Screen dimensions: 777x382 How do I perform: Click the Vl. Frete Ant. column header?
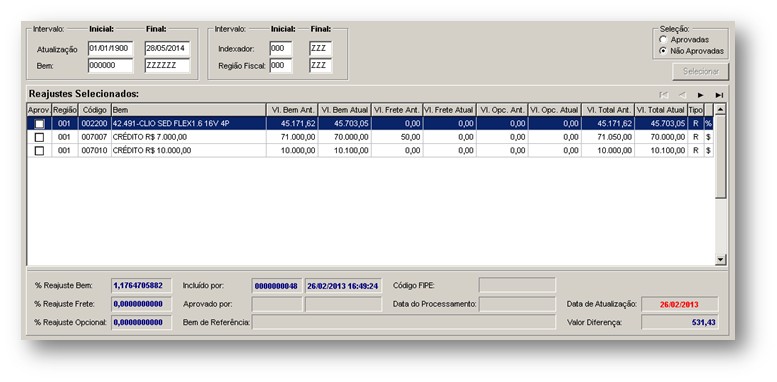click(x=397, y=109)
